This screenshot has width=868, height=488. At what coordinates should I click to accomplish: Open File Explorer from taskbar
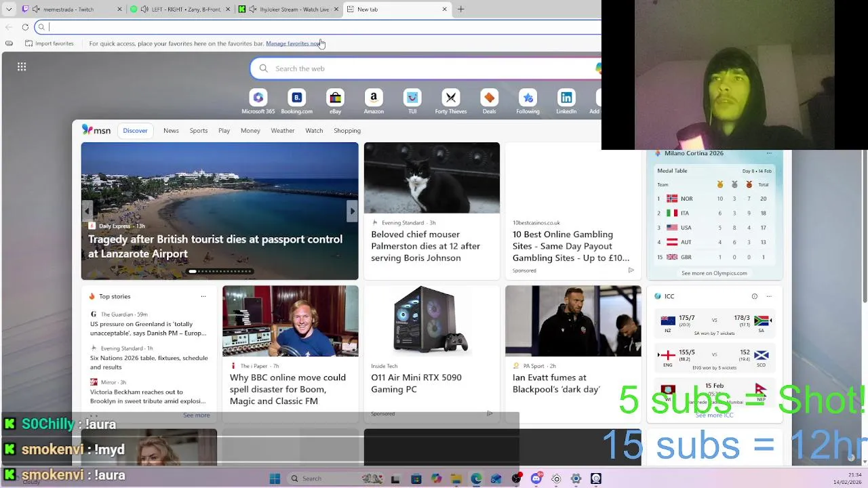(x=456, y=479)
